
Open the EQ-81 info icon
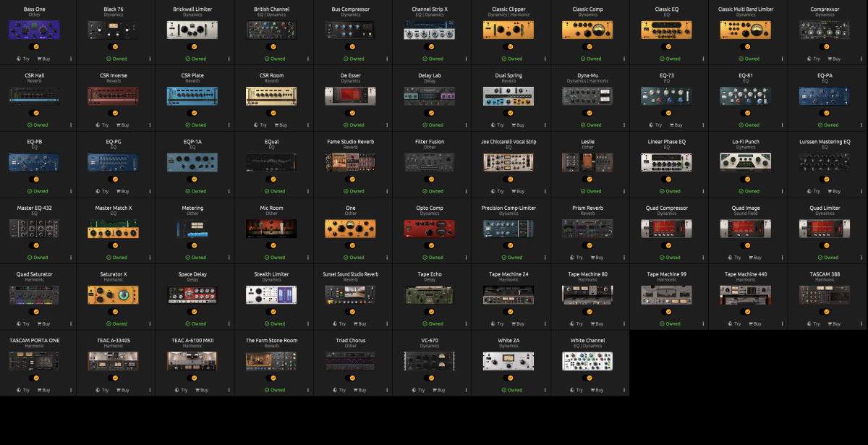783,125
